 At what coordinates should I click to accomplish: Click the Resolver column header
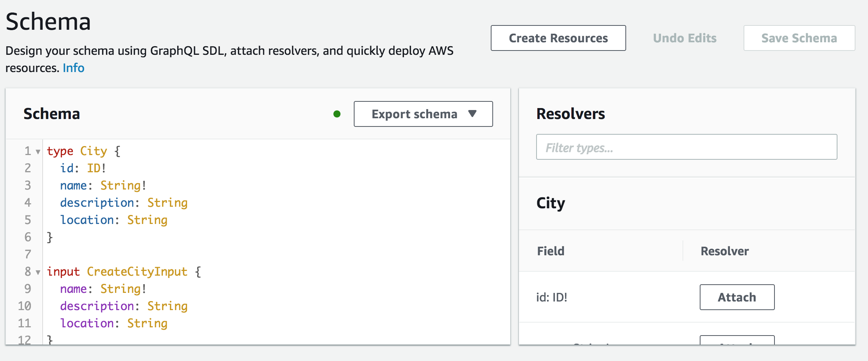pos(724,251)
